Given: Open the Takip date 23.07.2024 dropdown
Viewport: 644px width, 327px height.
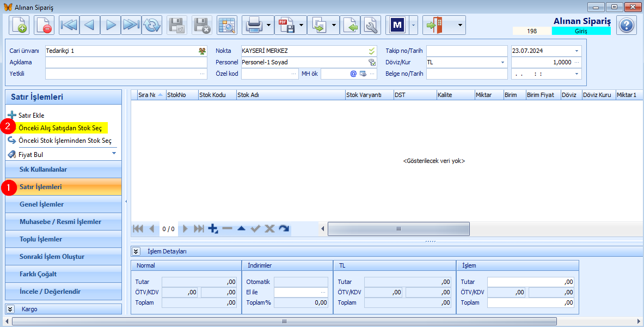Looking at the screenshot, I should coord(576,51).
